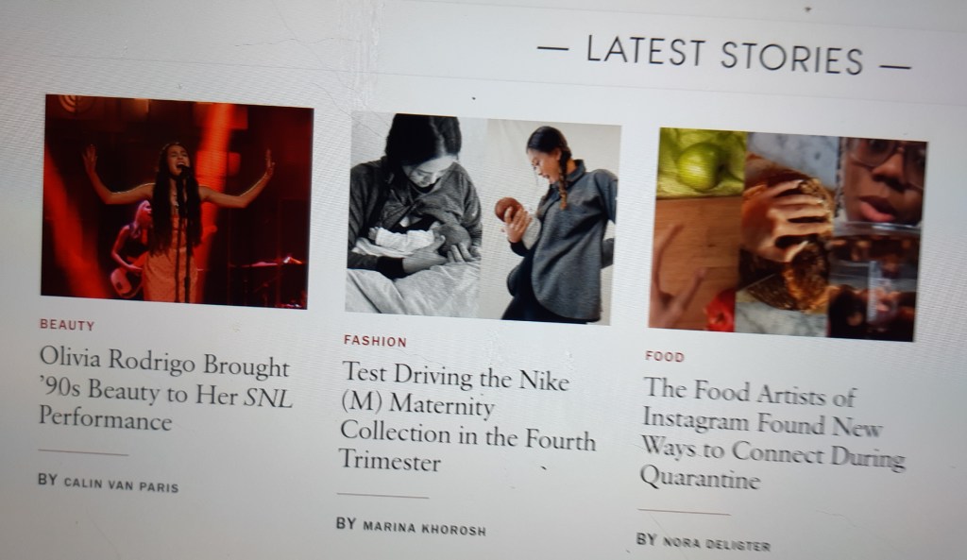Open the Food Artists of Instagram headline
This screenshot has width=967, height=560.
point(771,434)
